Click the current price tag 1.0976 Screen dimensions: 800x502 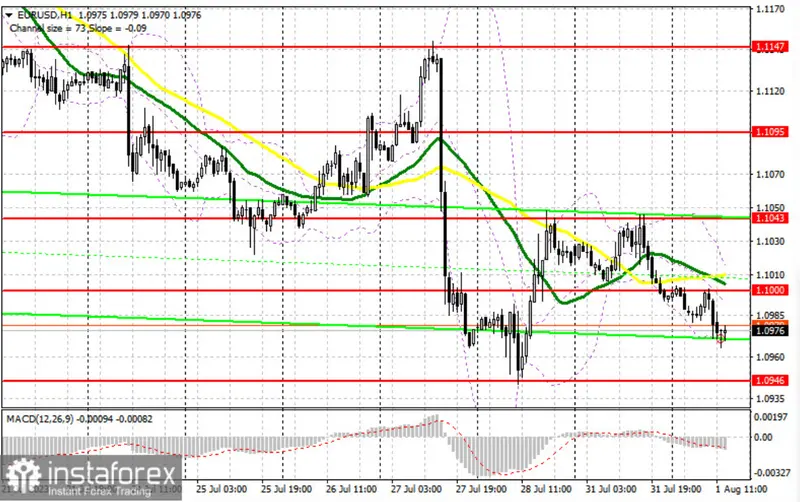770,331
